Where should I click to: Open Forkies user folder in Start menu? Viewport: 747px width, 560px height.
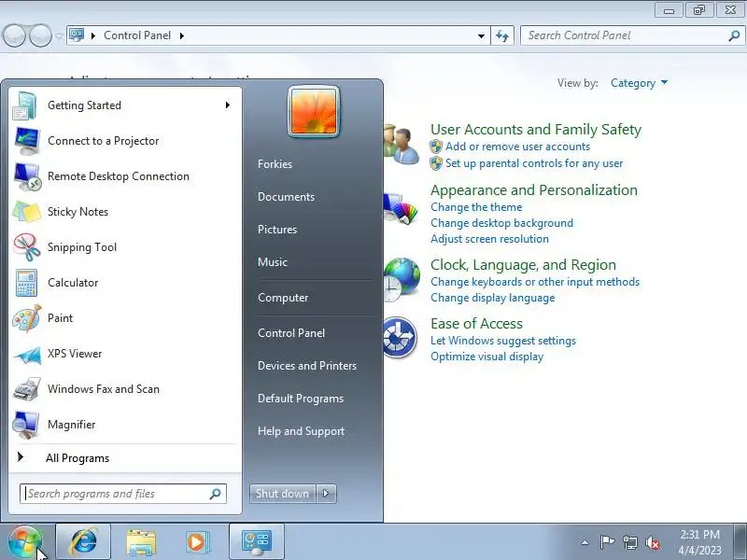[x=275, y=164]
